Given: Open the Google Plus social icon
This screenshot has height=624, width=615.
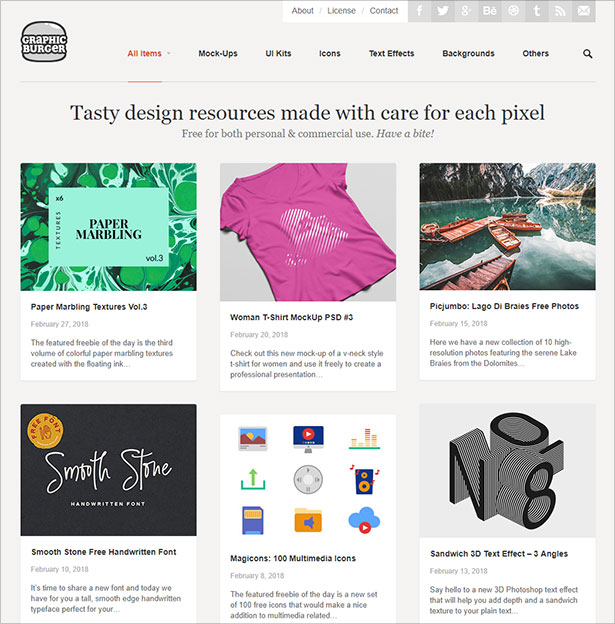Looking at the screenshot, I should [x=466, y=11].
